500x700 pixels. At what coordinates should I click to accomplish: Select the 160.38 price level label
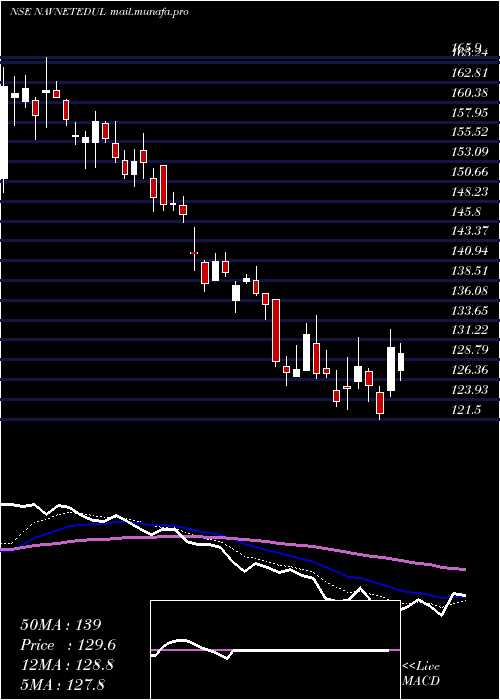pos(469,93)
